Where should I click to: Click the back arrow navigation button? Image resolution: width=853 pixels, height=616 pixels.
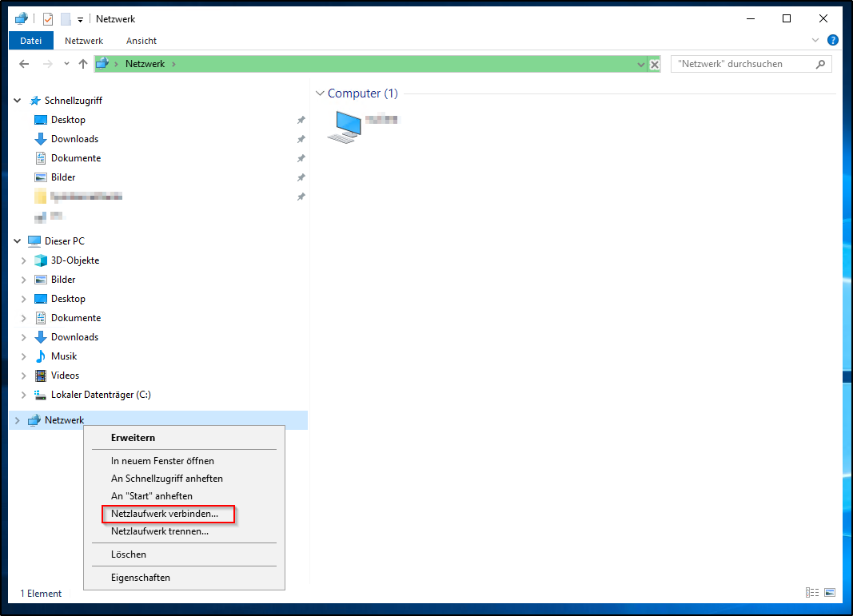coord(24,64)
